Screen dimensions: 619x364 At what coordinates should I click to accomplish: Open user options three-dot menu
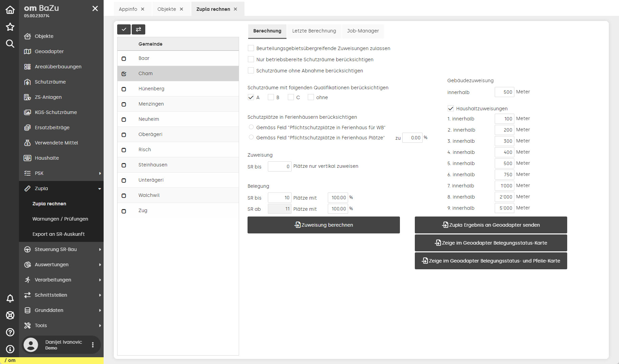(x=93, y=345)
